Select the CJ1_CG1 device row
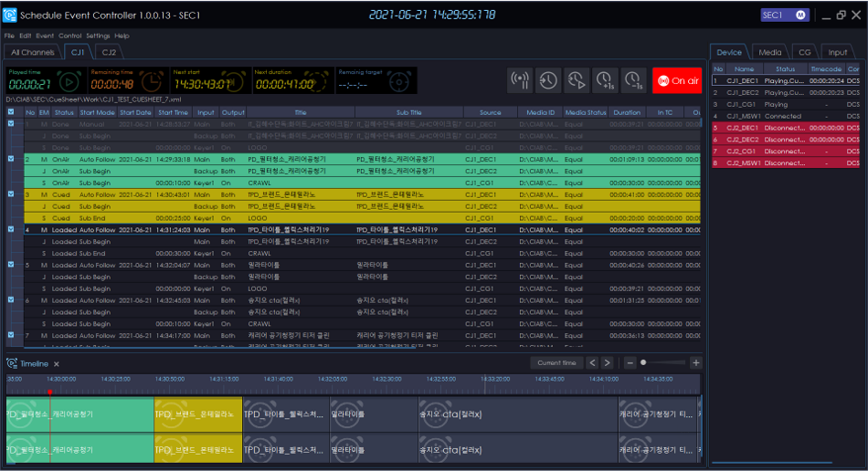The height and width of the screenshot is (471, 868). [786, 104]
